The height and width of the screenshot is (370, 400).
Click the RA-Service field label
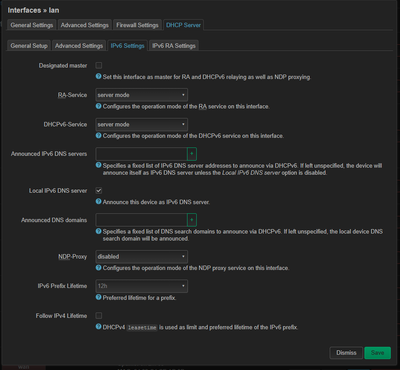[72, 95]
